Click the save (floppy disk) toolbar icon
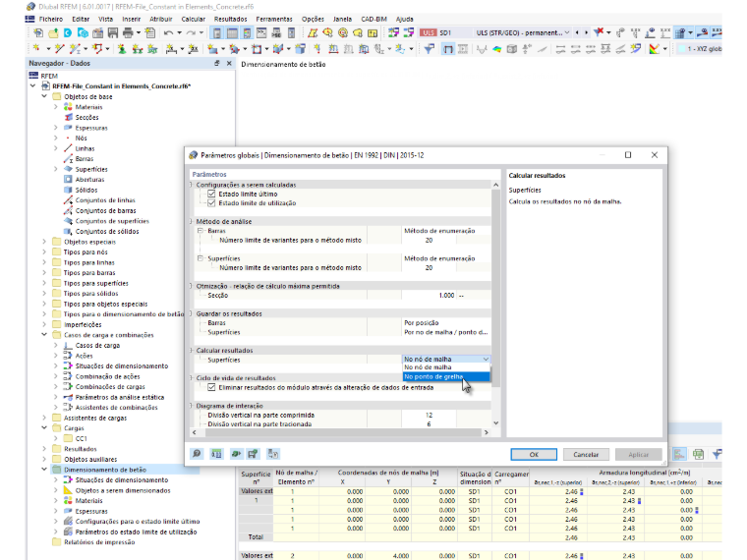The width and height of the screenshot is (747, 560). coord(113,32)
